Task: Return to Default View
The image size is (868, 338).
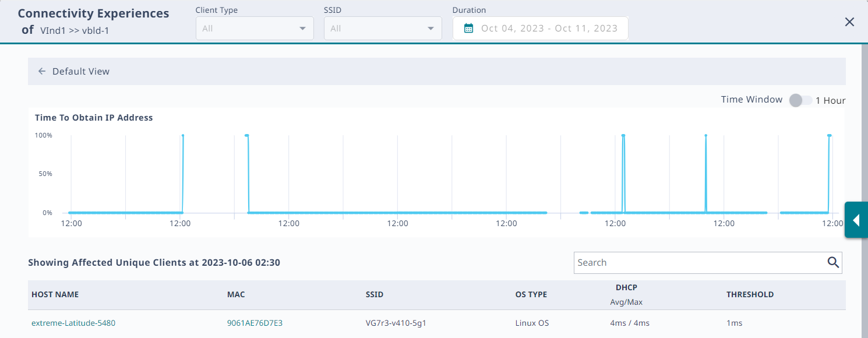Action: pos(81,72)
